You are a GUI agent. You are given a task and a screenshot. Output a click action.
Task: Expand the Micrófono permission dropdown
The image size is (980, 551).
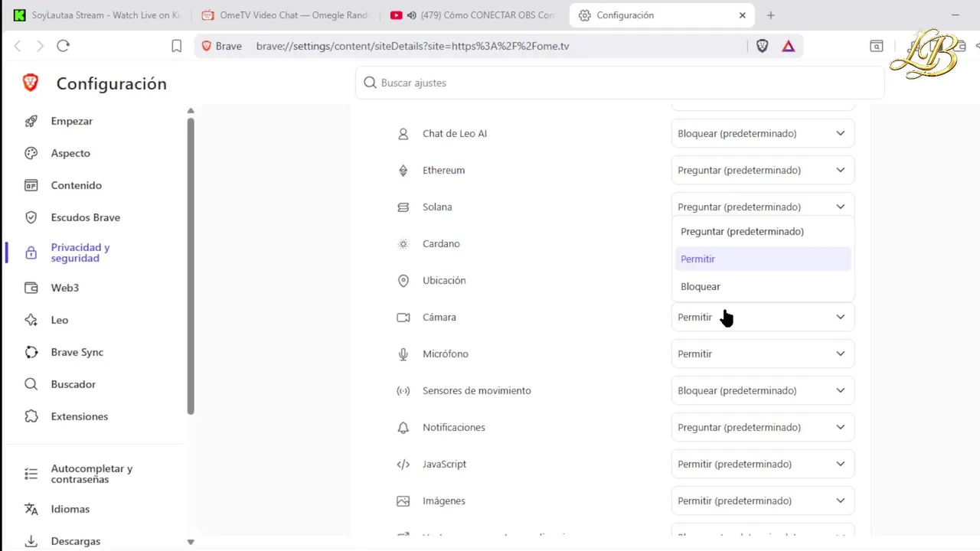click(763, 354)
